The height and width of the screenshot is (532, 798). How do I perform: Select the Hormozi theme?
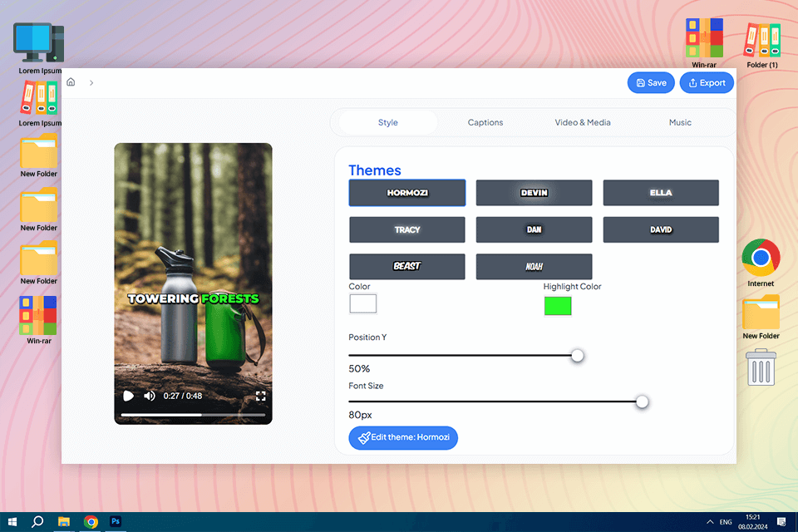(x=407, y=193)
